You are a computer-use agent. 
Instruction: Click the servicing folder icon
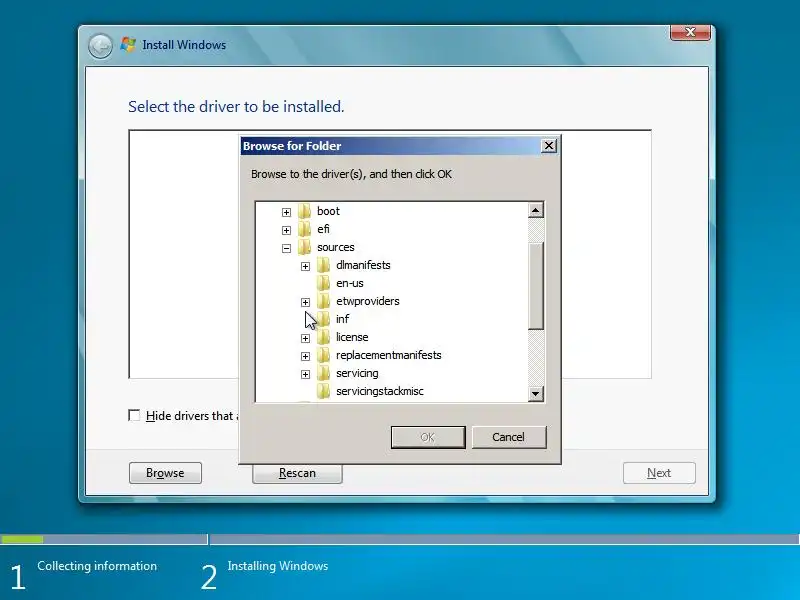click(323, 373)
